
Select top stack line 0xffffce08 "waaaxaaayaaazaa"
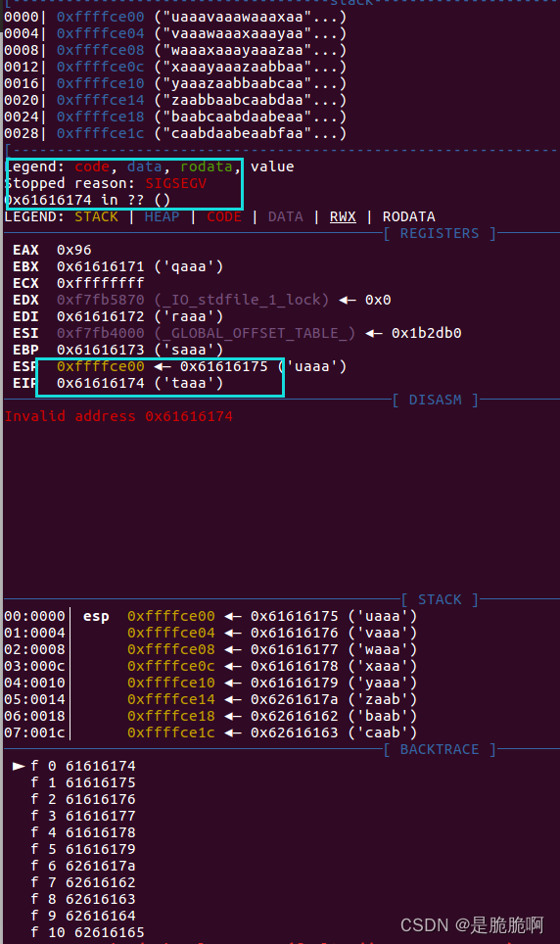[175, 50]
